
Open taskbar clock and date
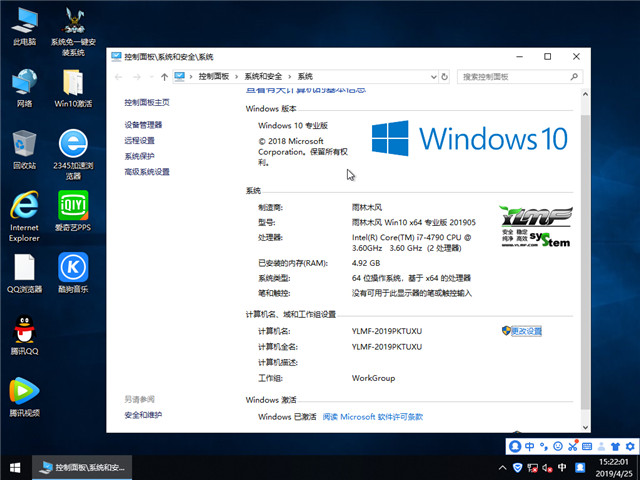click(x=614, y=468)
